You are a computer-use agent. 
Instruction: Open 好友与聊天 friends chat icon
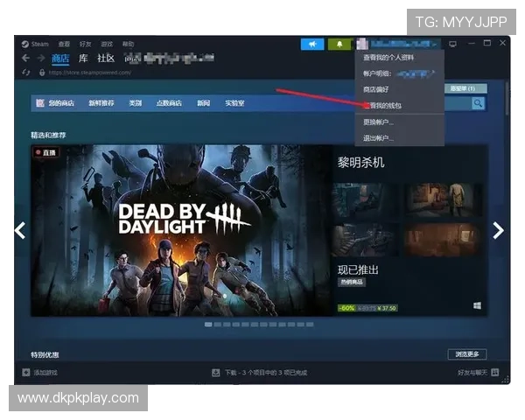[x=495, y=373]
